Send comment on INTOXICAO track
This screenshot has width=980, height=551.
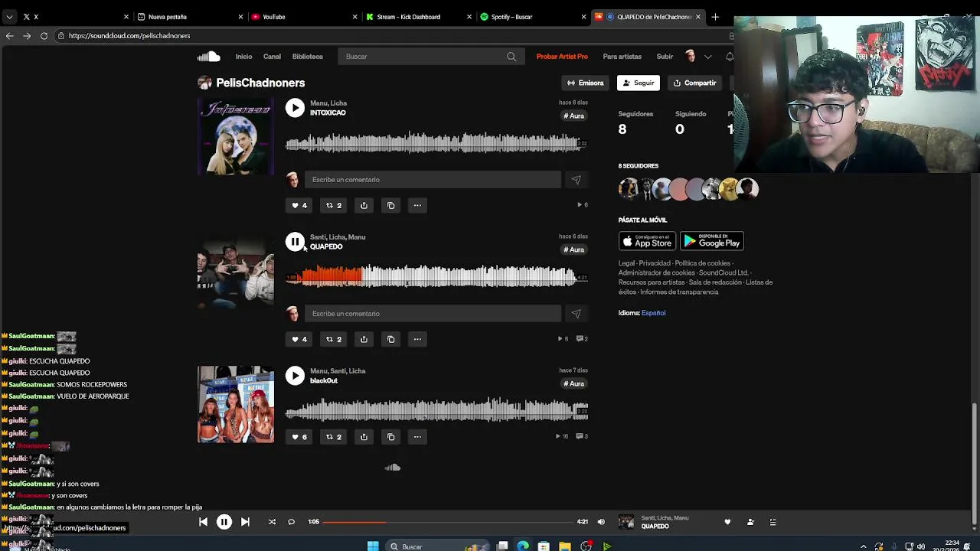click(576, 180)
